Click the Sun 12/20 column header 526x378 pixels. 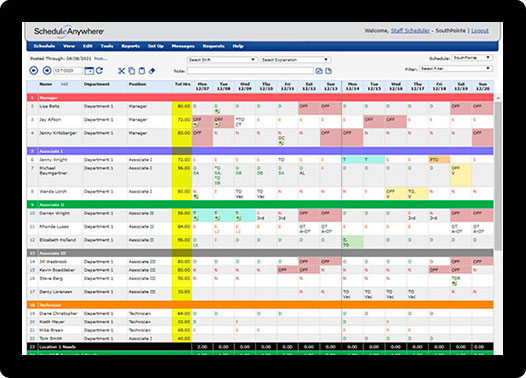tap(483, 87)
